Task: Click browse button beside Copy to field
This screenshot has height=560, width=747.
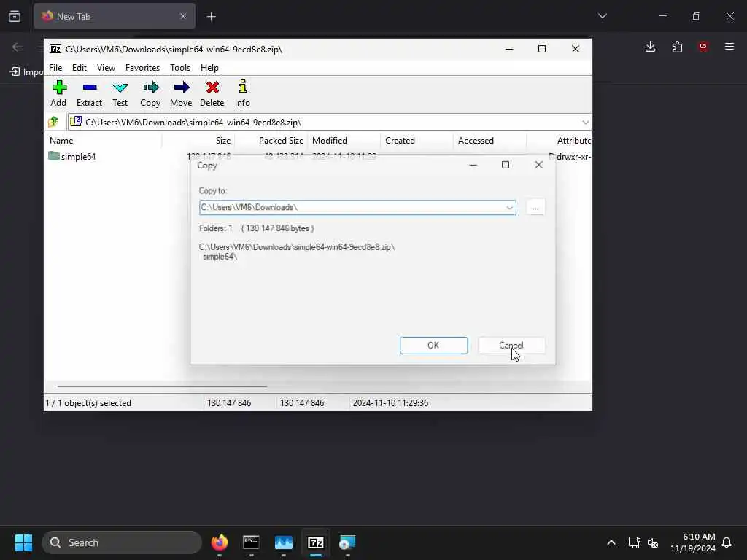Action: pyautogui.click(x=535, y=208)
